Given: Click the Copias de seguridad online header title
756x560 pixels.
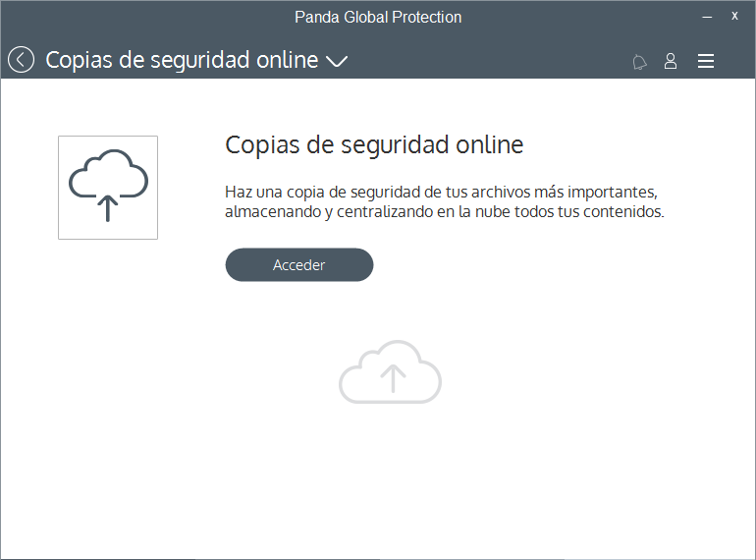Looking at the screenshot, I should [x=182, y=60].
